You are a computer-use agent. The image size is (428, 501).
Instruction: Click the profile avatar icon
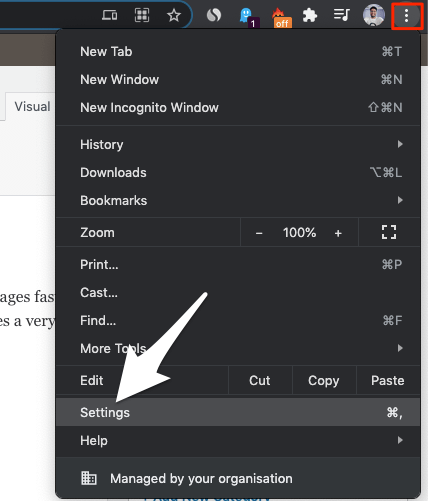(374, 15)
